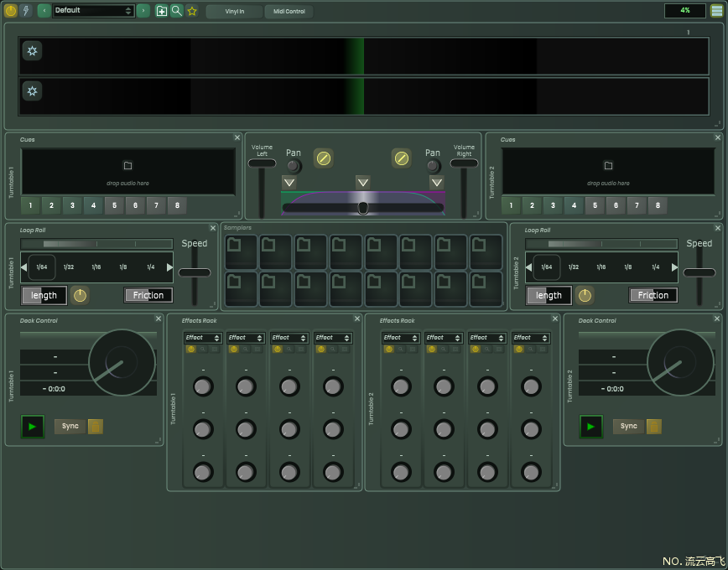Viewport: 728px width, 570px height.
Task: Toggle Turntable 2 Loop Roll power button
Action: click(x=585, y=295)
